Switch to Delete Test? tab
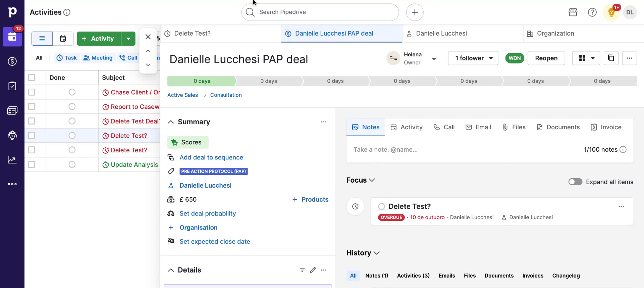This screenshot has height=288, width=644. click(221, 34)
